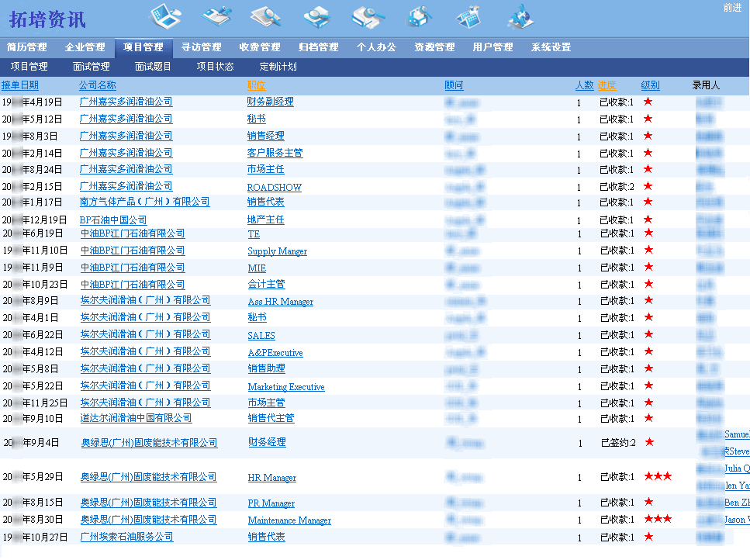The width and height of the screenshot is (750, 560).
Task: Click the notebook with pen toolbar icon
Action: (216, 16)
